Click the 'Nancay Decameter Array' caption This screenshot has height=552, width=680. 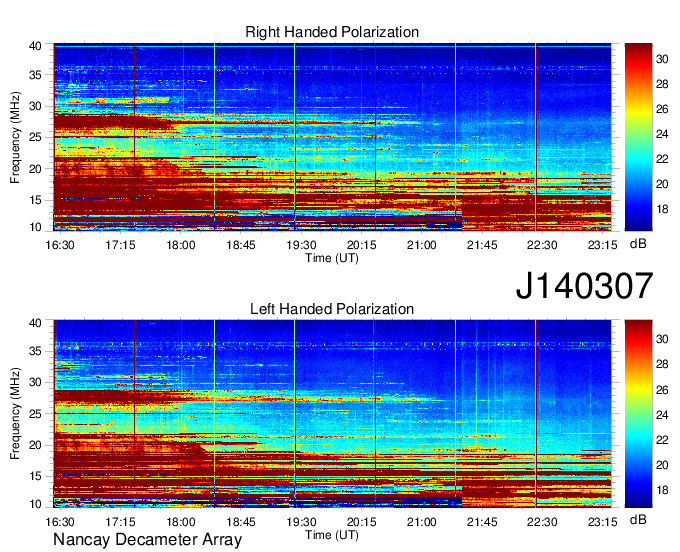tap(147, 540)
